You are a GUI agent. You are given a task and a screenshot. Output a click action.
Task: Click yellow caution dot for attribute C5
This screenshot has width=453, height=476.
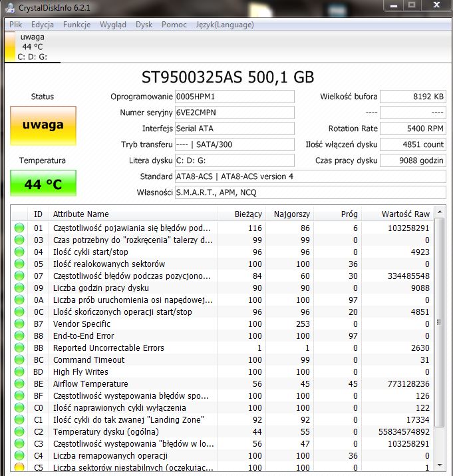(19, 467)
